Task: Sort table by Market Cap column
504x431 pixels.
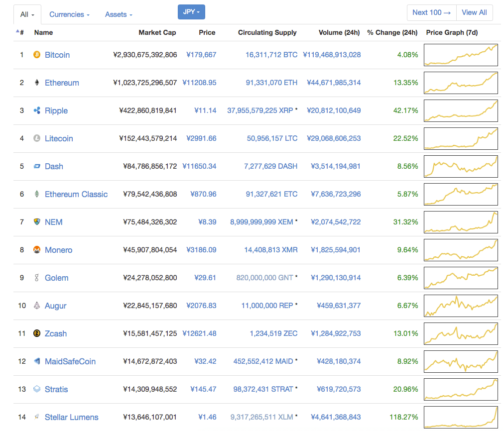Action: coord(157,32)
